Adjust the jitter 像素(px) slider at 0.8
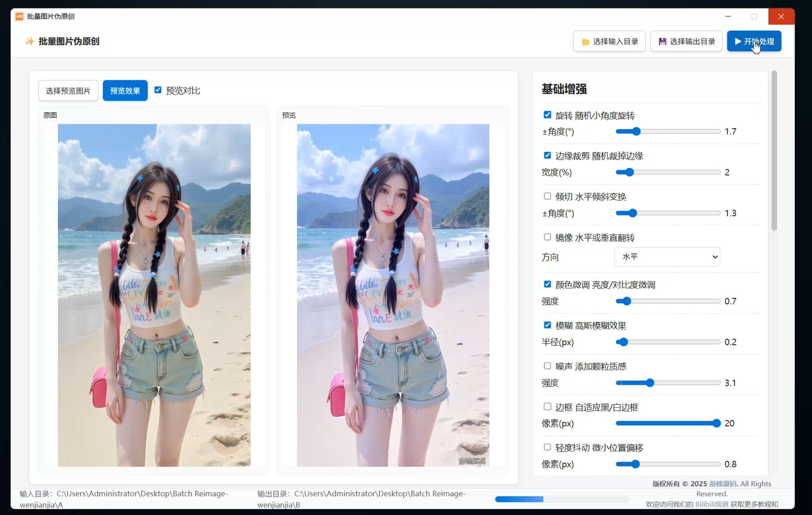The width and height of the screenshot is (812, 515). point(668,464)
